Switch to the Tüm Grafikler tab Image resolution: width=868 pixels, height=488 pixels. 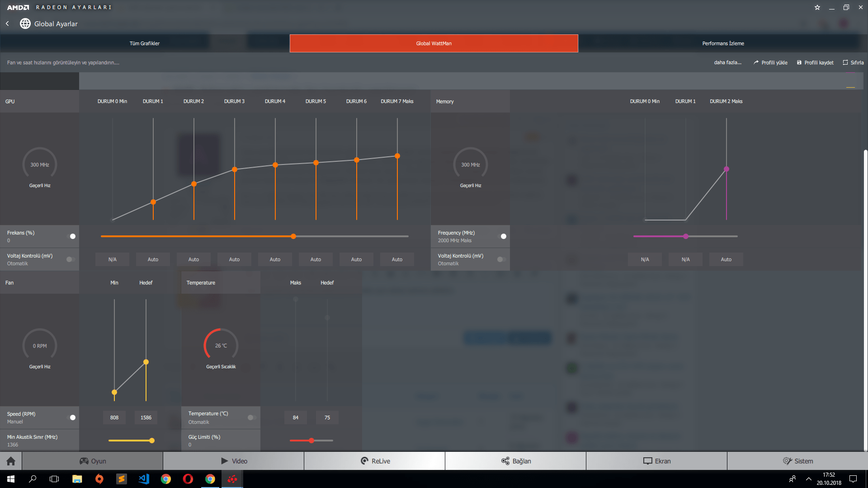point(145,43)
